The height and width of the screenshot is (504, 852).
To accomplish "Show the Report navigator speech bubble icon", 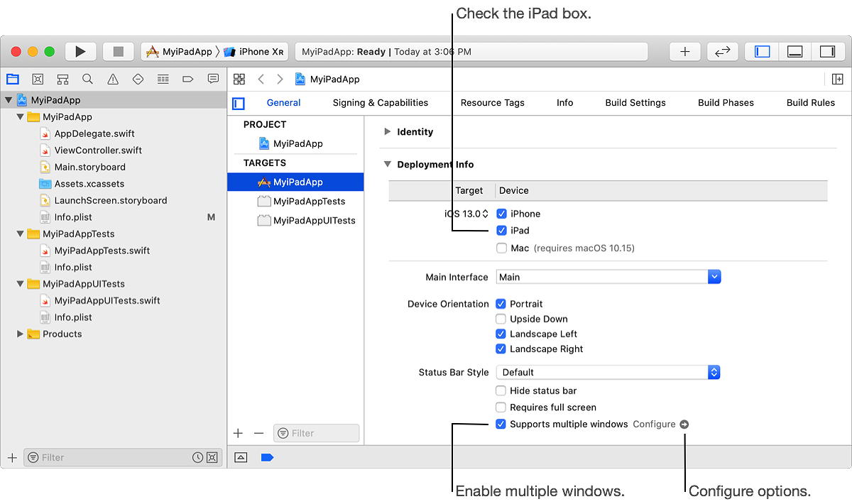I will [x=213, y=79].
